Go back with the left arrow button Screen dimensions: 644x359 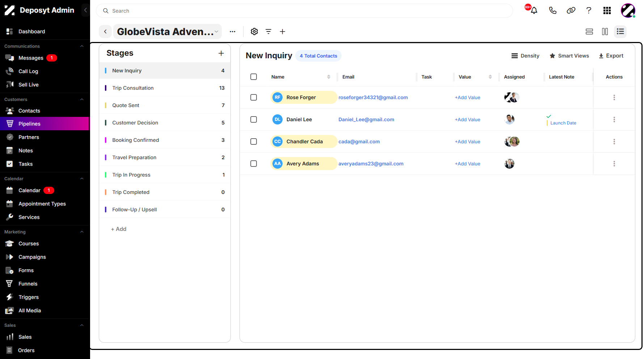pyautogui.click(x=105, y=31)
